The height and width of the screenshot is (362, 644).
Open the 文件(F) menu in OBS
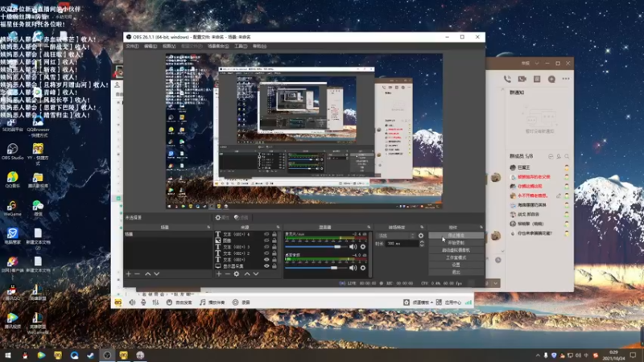pos(132,47)
